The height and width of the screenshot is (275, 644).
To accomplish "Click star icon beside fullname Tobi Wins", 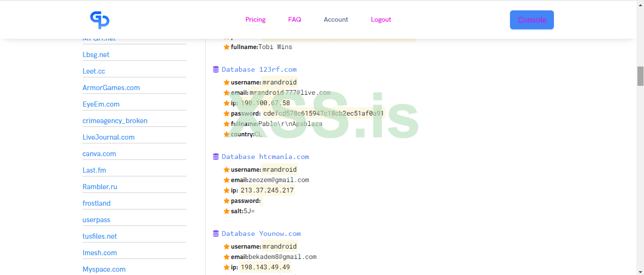I will [x=226, y=47].
